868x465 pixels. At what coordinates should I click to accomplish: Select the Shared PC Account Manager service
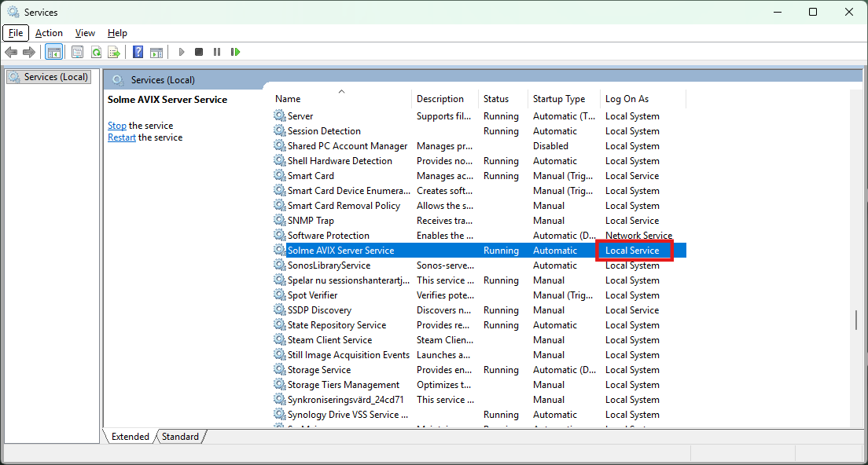click(x=347, y=145)
